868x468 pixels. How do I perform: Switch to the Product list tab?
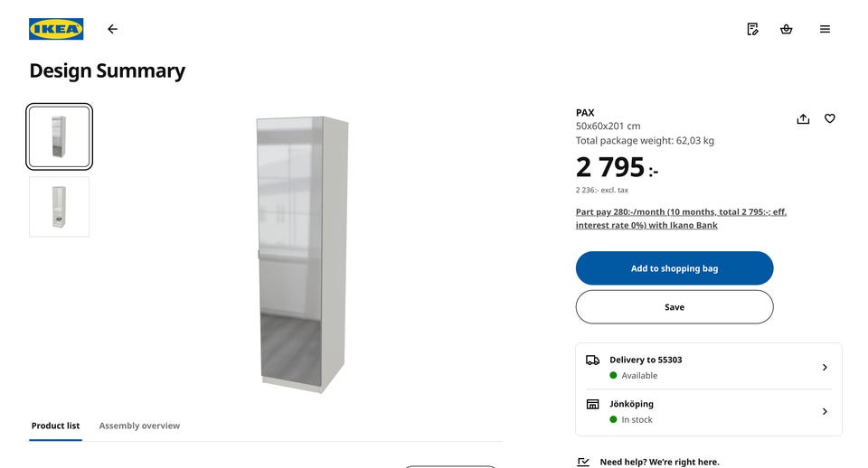click(55, 426)
